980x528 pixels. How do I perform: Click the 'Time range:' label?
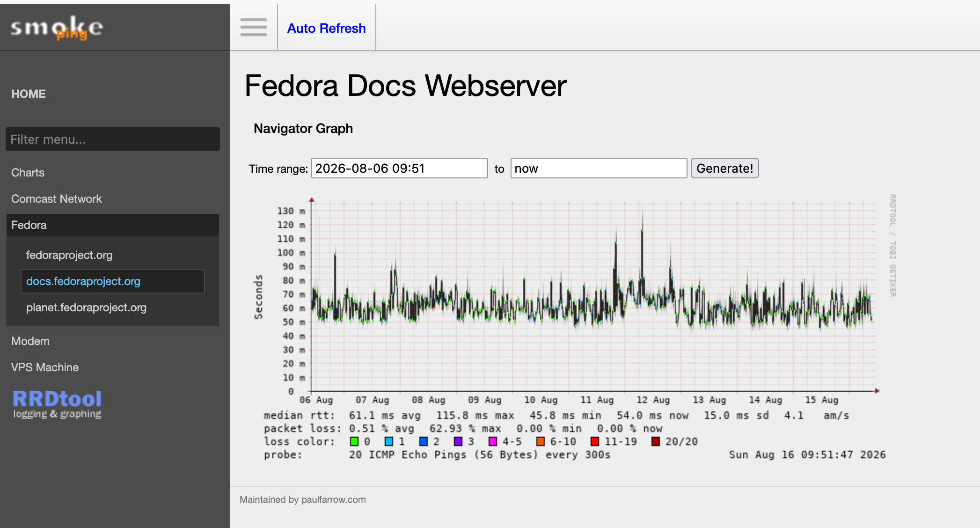click(278, 169)
